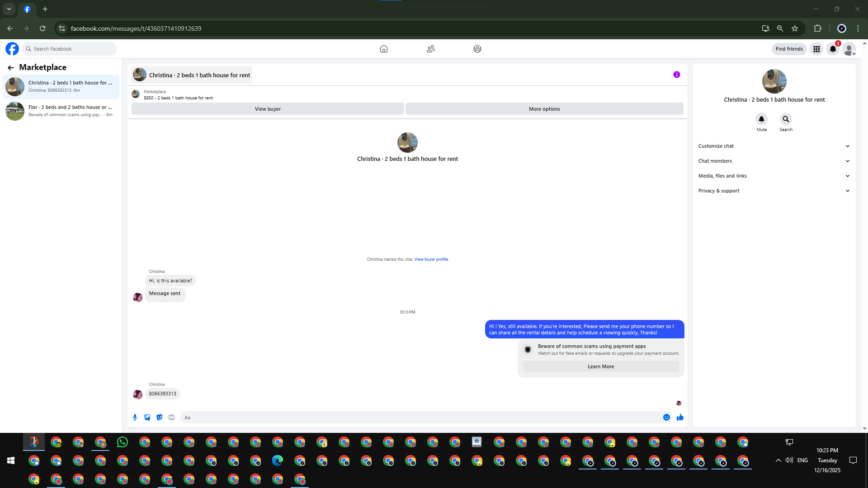Click the 'Hi, is this available?' message
This screenshot has width=868, height=488.
tap(170, 281)
